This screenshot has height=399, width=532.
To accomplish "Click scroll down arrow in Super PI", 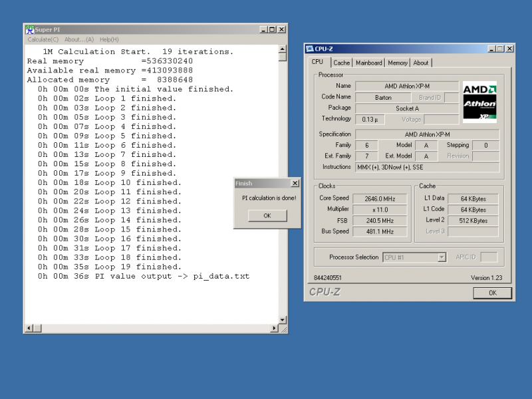I will 282,320.
